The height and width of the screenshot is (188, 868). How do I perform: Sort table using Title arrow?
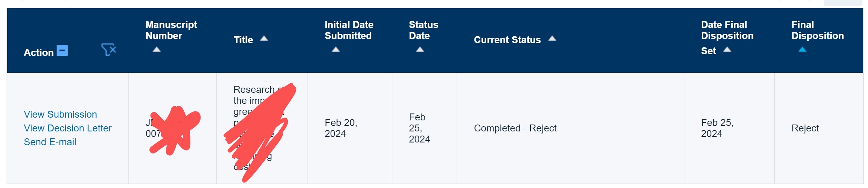264,38
